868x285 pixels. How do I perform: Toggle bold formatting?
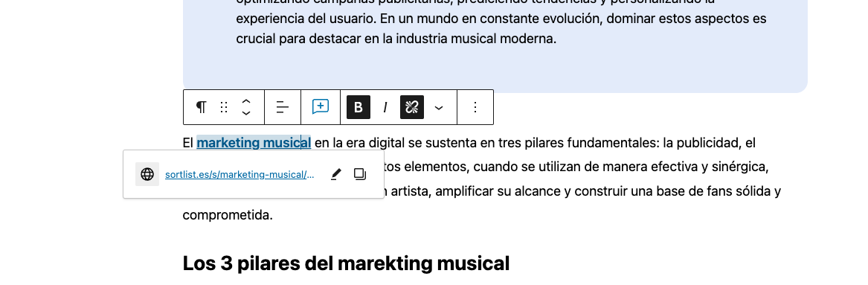[x=359, y=107]
